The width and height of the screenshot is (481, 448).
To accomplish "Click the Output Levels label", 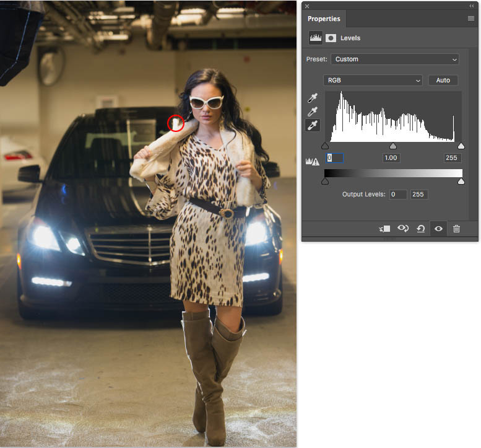I will point(363,195).
